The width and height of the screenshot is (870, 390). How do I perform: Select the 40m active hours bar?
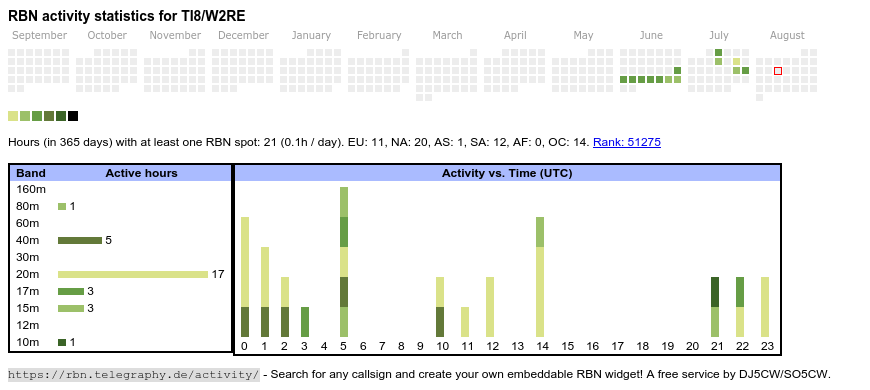pos(80,241)
